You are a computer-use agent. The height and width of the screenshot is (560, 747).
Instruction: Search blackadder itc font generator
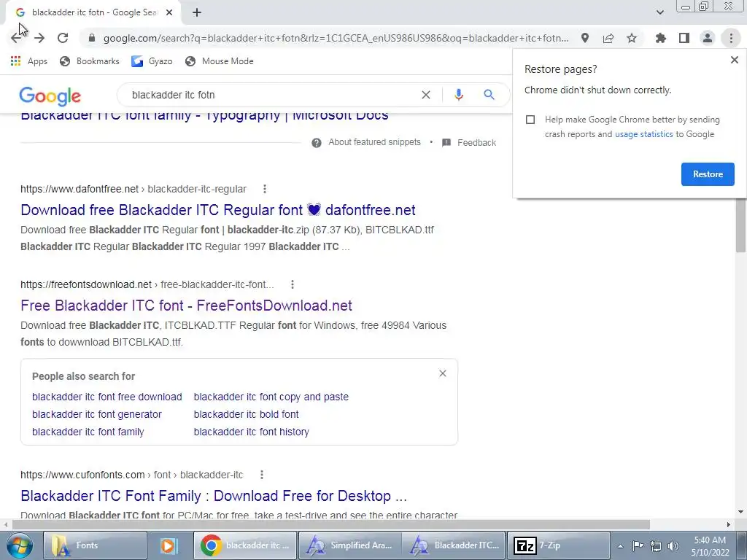[x=97, y=414]
